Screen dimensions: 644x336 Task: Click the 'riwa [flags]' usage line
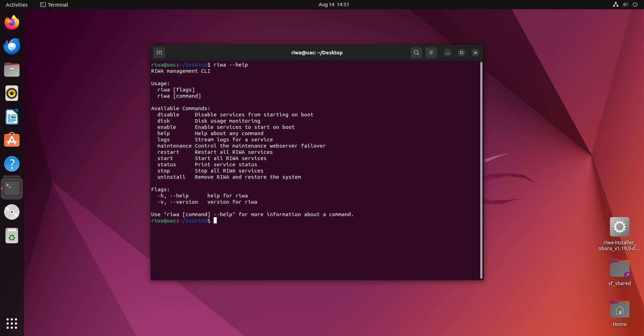[176, 90]
